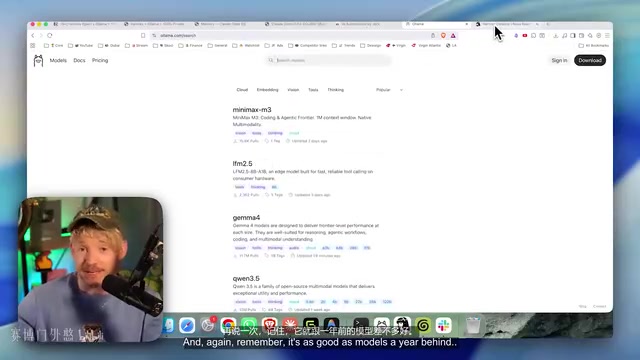Open the Dock app with red badge
The height and width of the screenshot is (360, 640).
pos(208,325)
